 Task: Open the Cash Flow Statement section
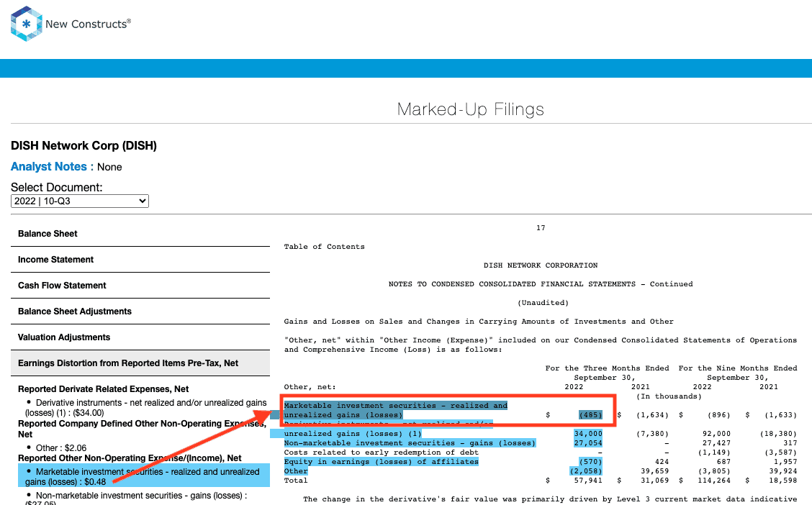point(140,286)
